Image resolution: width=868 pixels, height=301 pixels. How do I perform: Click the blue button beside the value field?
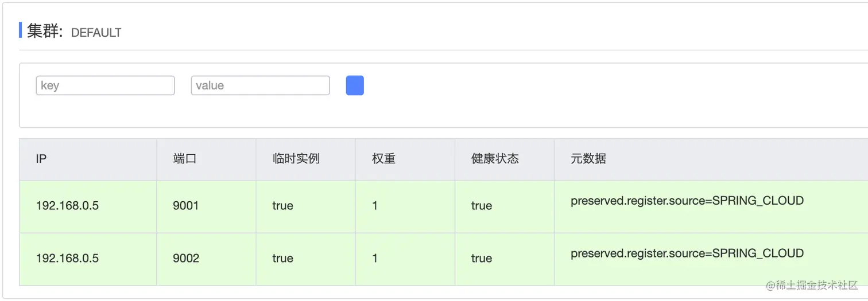355,85
